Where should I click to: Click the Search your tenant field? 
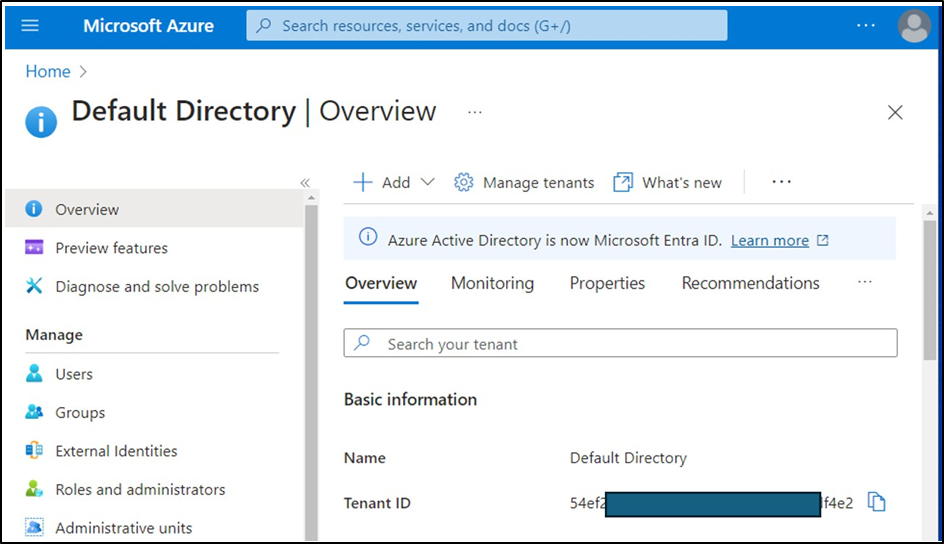(620, 344)
